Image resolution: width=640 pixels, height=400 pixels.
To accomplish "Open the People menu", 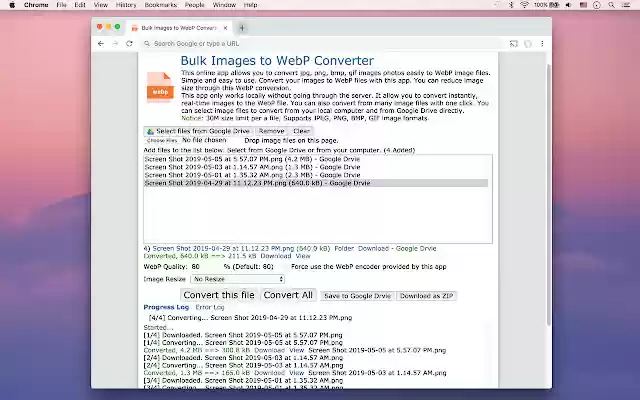I will (x=194, y=5).
